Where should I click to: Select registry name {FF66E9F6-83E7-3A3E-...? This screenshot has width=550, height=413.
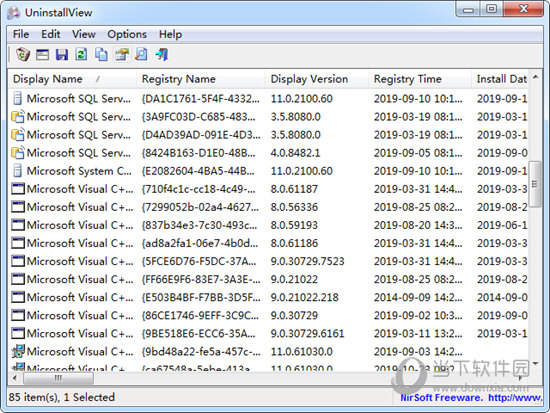pyautogui.click(x=201, y=279)
